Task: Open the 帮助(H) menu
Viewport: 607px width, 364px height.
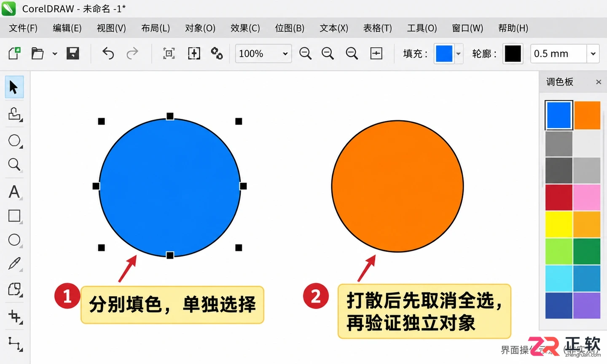Action: pyautogui.click(x=513, y=28)
